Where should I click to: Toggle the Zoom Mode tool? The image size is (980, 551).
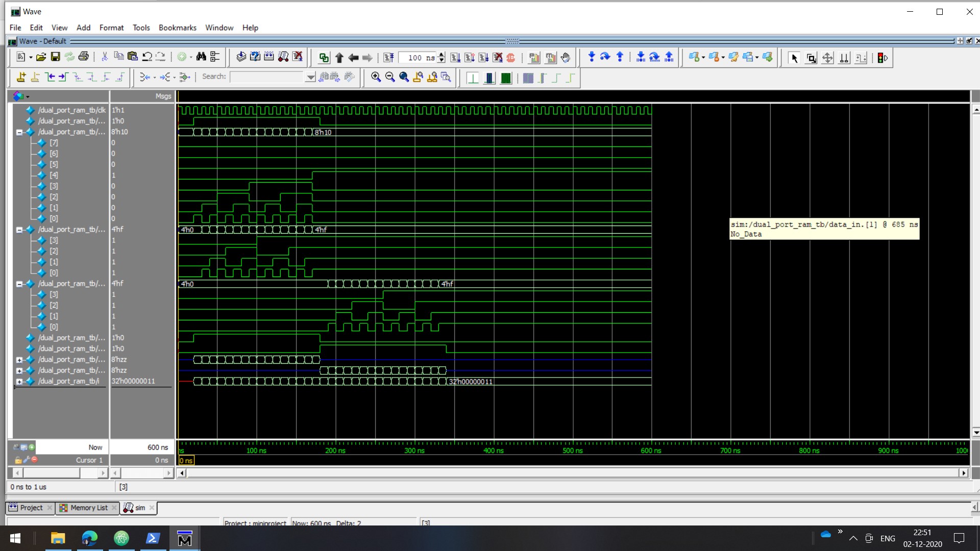(811, 58)
